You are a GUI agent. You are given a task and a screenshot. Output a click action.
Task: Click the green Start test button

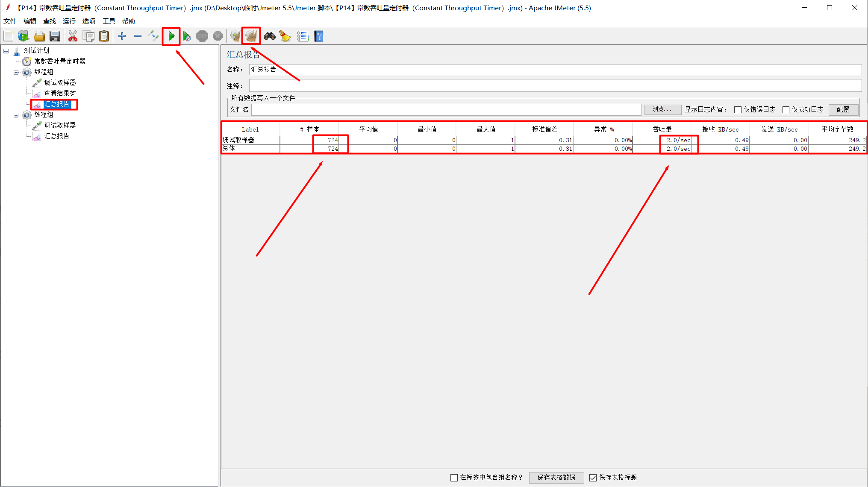click(171, 36)
